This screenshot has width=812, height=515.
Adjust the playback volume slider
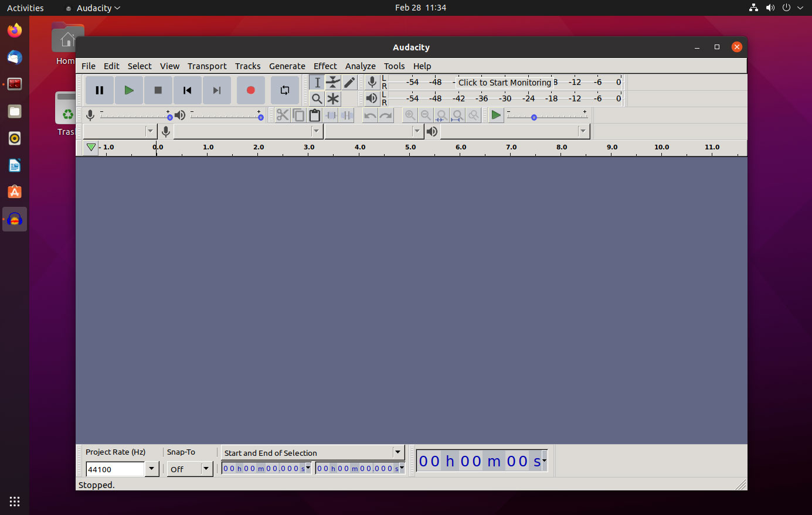260,115
